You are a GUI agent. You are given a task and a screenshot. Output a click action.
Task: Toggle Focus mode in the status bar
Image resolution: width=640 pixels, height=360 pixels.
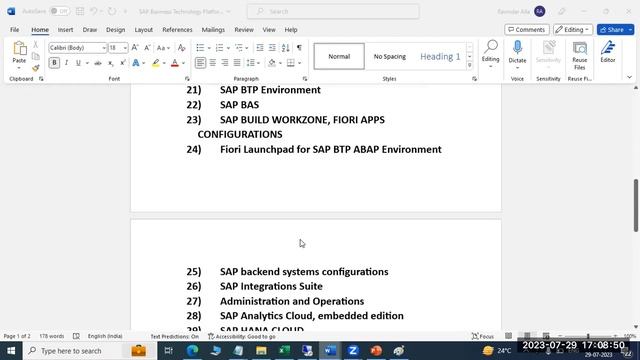(x=483, y=336)
